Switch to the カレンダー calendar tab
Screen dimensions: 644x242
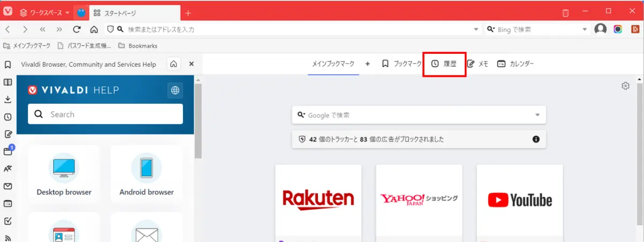pyautogui.click(x=515, y=64)
